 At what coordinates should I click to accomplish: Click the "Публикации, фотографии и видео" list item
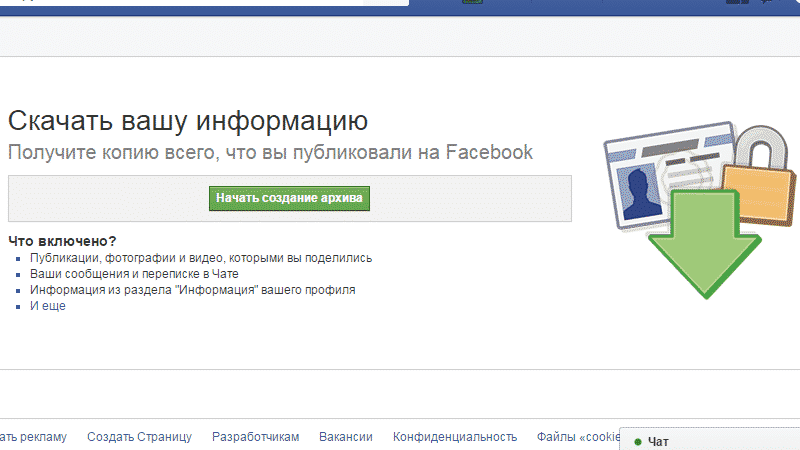201,258
